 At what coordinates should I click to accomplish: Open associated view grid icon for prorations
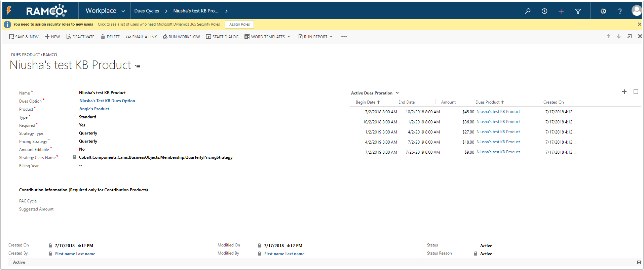pos(636,92)
